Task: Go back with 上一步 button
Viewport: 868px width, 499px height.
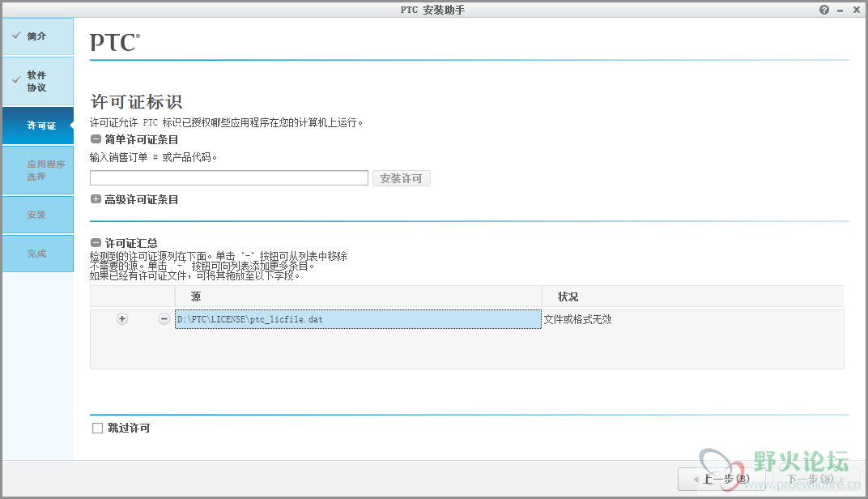Action: pyautogui.click(x=722, y=479)
